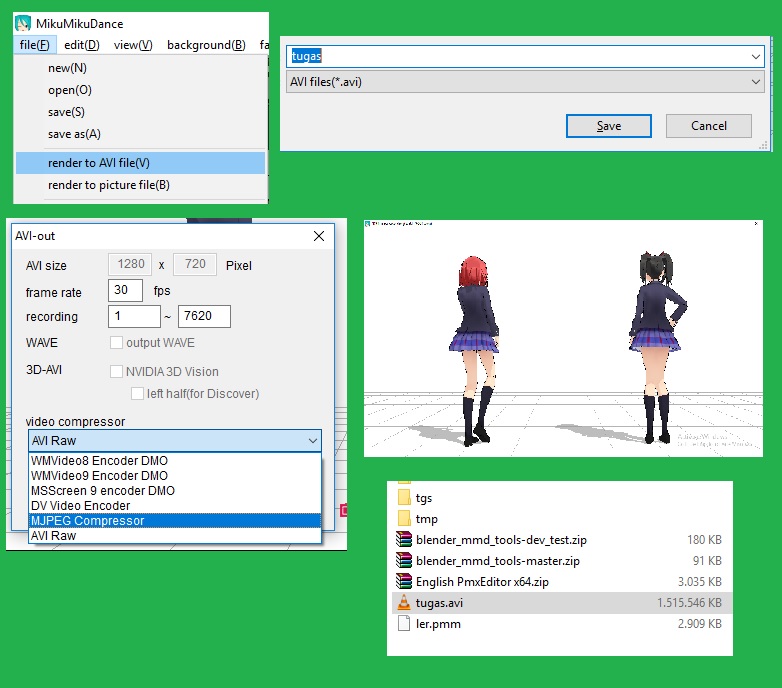The height and width of the screenshot is (688, 782).
Task: Enable the output WAVE checkbox
Action: (x=116, y=343)
